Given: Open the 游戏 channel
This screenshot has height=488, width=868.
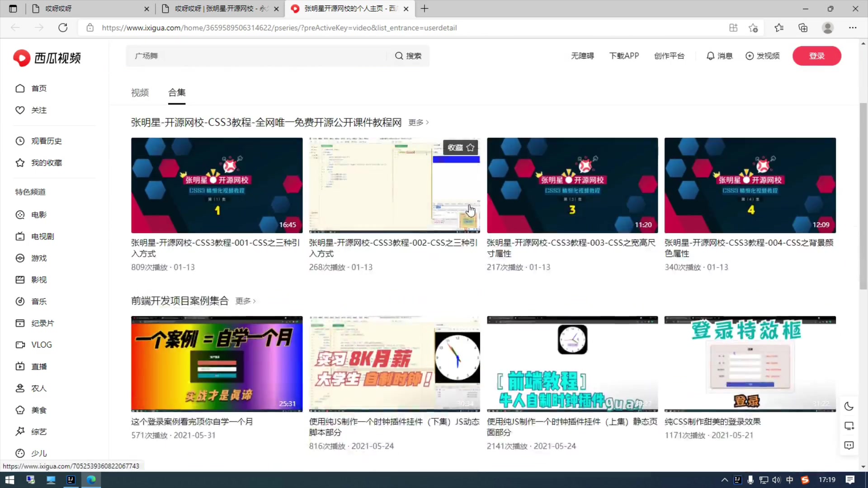Looking at the screenshot, I should pos(31,258).
